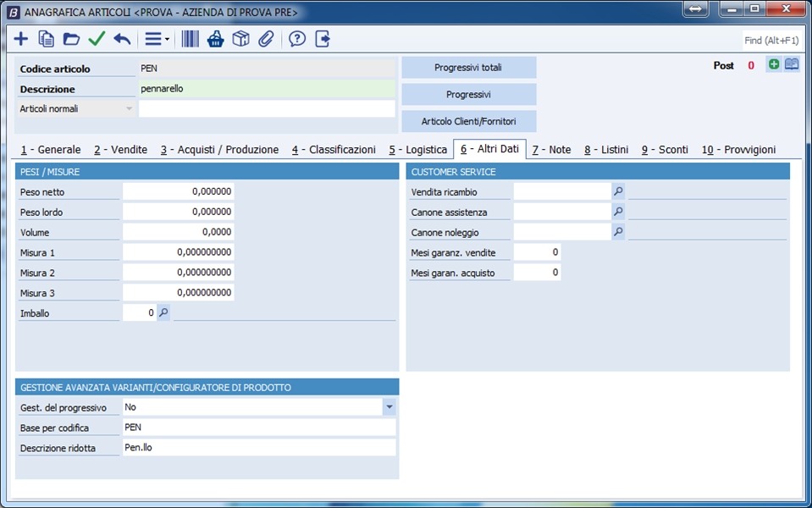Undo changes with the back arrow icon
The height and width of the screenshot is (508, 812).
click(122, 39)
